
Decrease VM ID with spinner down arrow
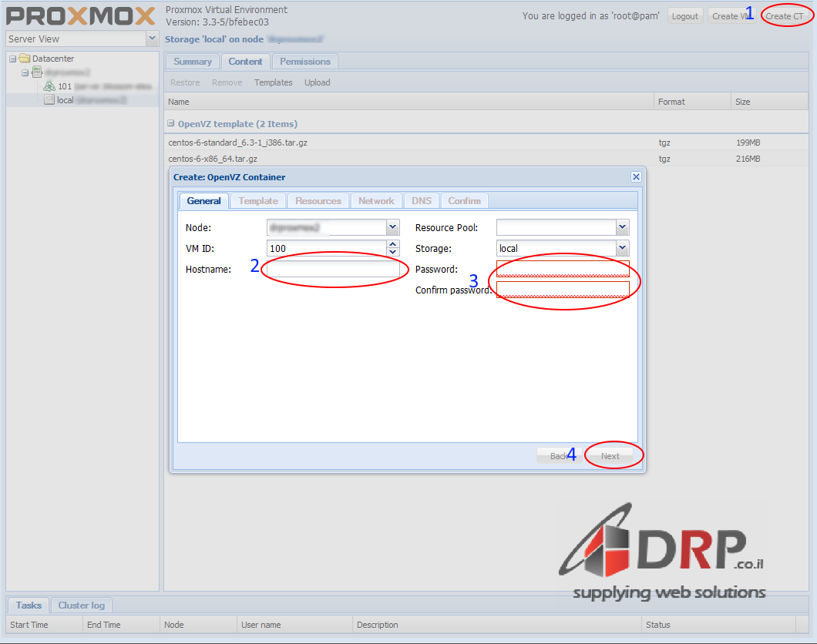tap(393, 252)
